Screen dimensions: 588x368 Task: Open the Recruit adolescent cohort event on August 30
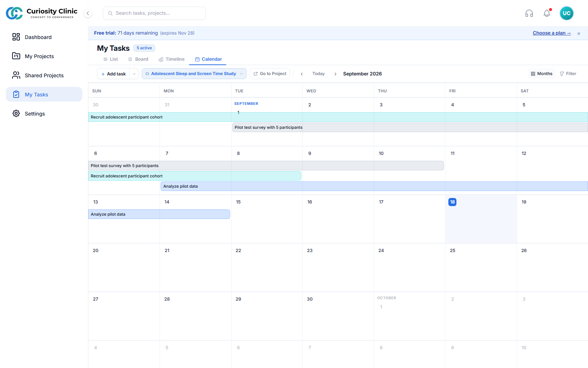(338, 117)
